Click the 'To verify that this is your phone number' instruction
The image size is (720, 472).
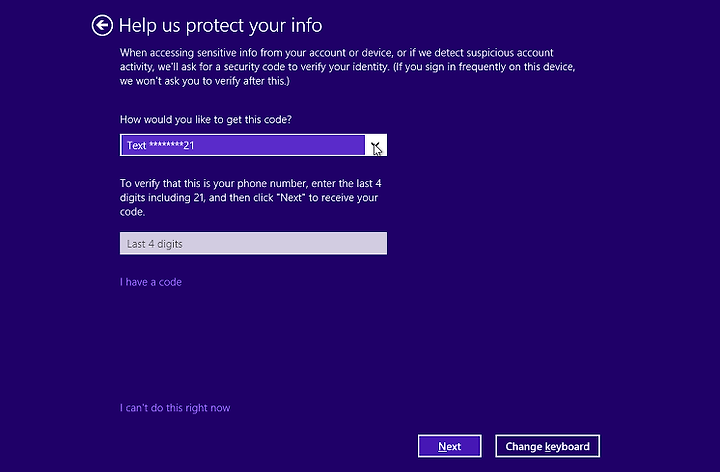tap(251, 197)
